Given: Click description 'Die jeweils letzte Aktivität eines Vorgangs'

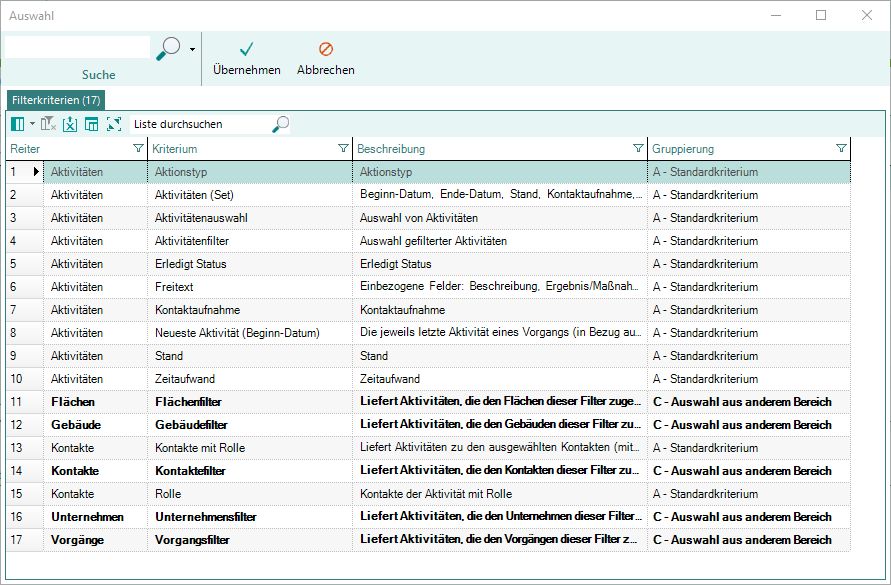Looking at the screenshot, I should (x=500, y=333).
